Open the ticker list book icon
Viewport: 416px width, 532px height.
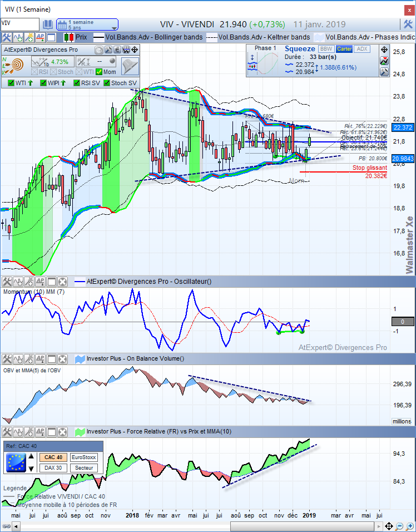[48, 24]
